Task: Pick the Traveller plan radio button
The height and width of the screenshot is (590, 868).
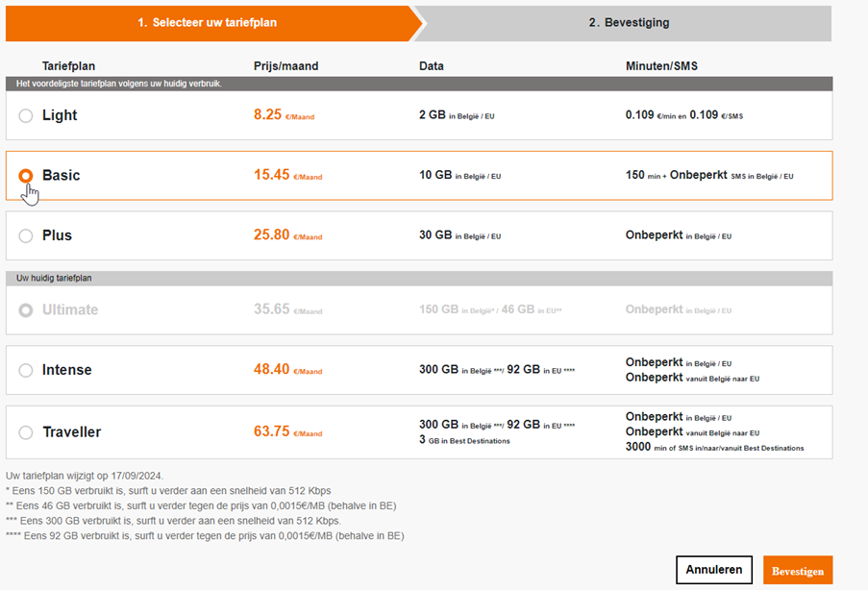Action: [26, 432]
